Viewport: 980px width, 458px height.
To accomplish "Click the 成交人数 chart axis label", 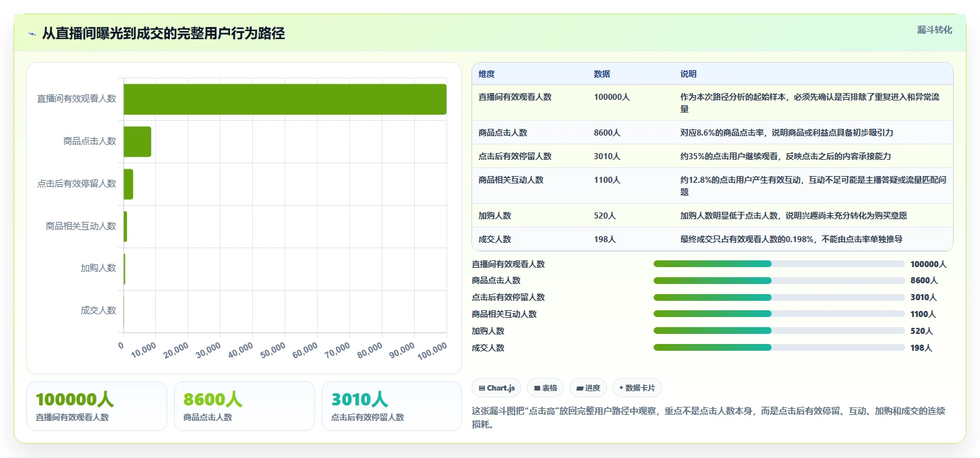I will pyautogui.click(x=98, y=310).
